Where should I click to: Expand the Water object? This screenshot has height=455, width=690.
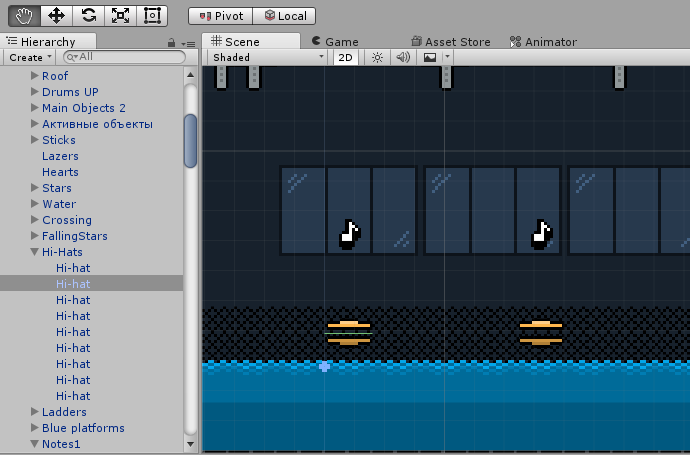[x=35, y=204]
